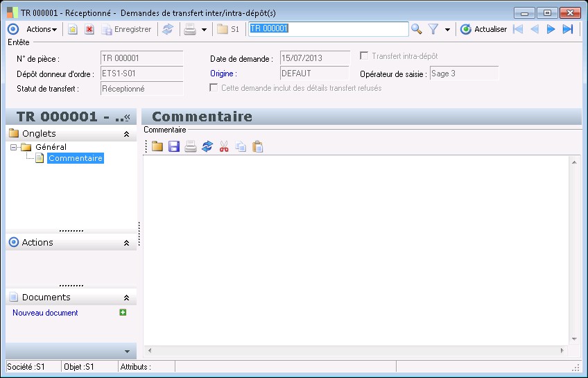Click the cut scissors icon

pyautogui.click(x=224, y=146)
